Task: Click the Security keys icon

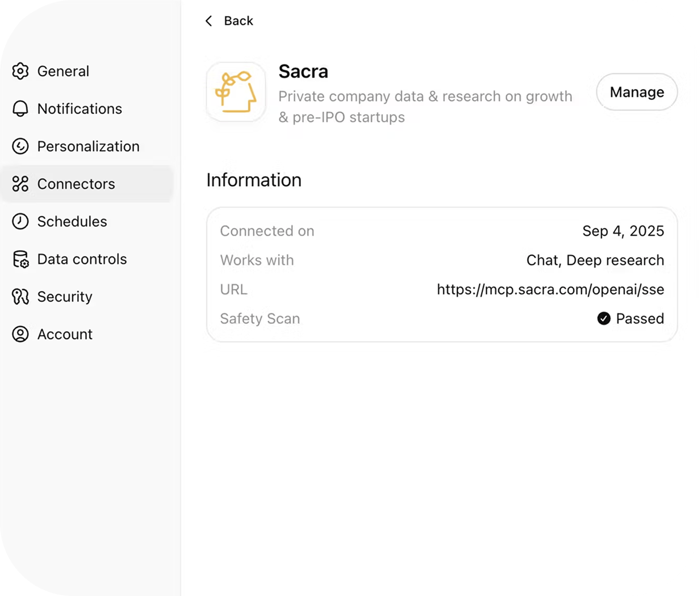Action: point(20,296)
